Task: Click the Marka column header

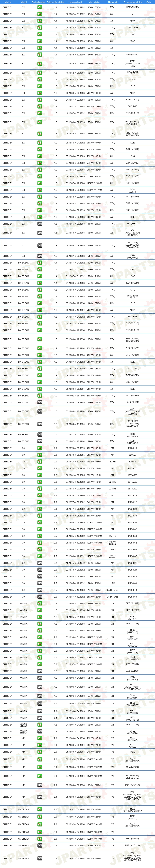Action: (8, 2)
